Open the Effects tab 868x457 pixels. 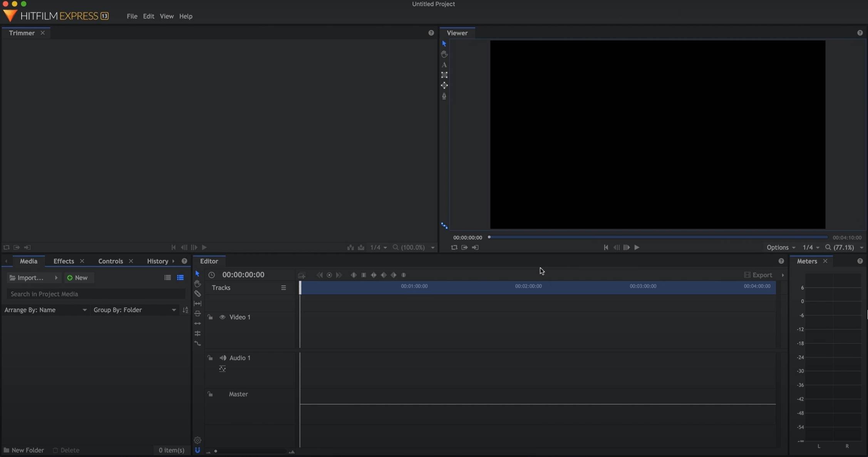[x=64, y=261]
